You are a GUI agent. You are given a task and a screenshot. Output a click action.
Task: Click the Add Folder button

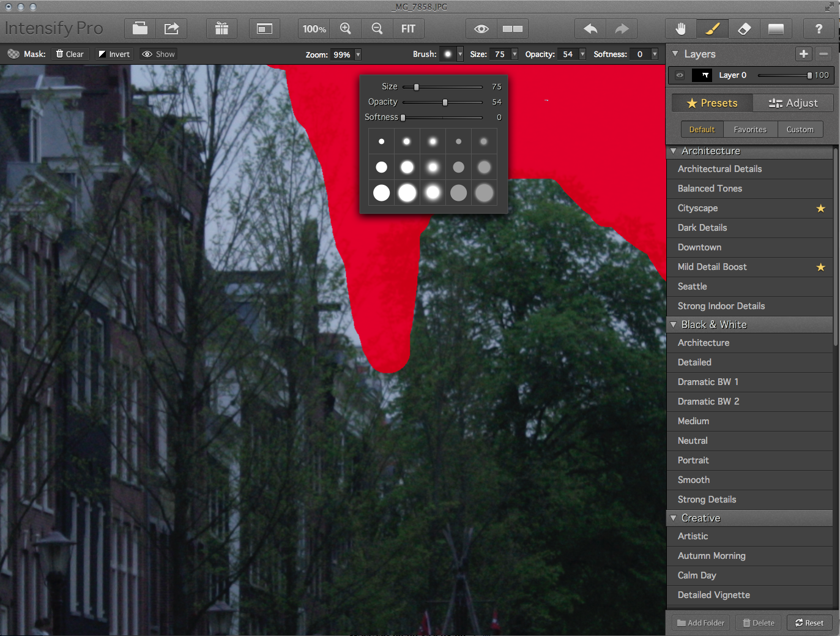point(701,623)
